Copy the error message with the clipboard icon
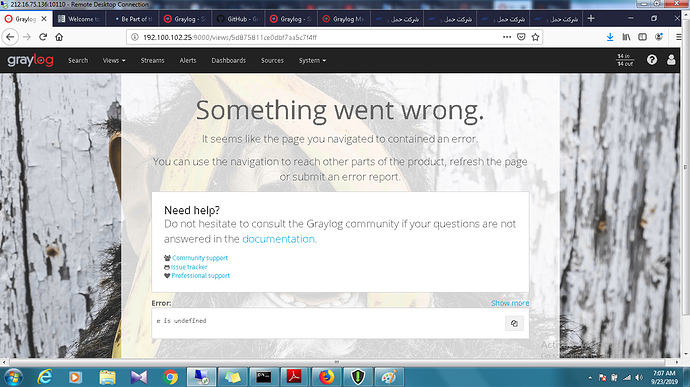 [514, 324]
